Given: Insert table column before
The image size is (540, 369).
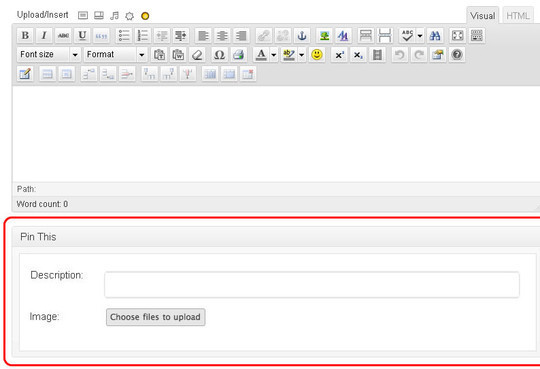Looking at the screenshot, I should click(150, 74).
